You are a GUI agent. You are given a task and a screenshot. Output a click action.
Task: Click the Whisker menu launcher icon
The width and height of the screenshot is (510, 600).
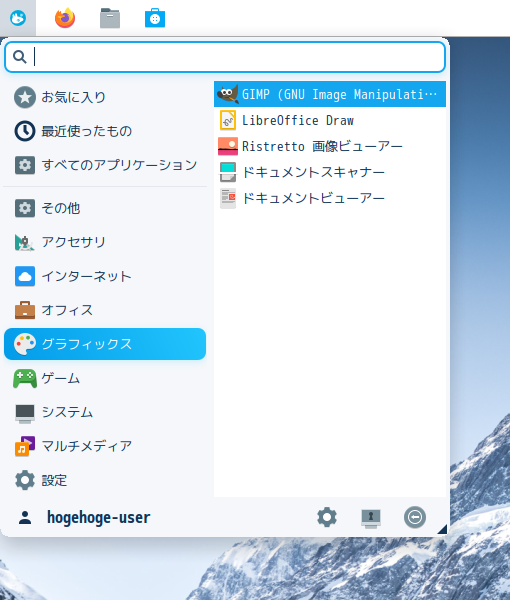pos(18,18)
